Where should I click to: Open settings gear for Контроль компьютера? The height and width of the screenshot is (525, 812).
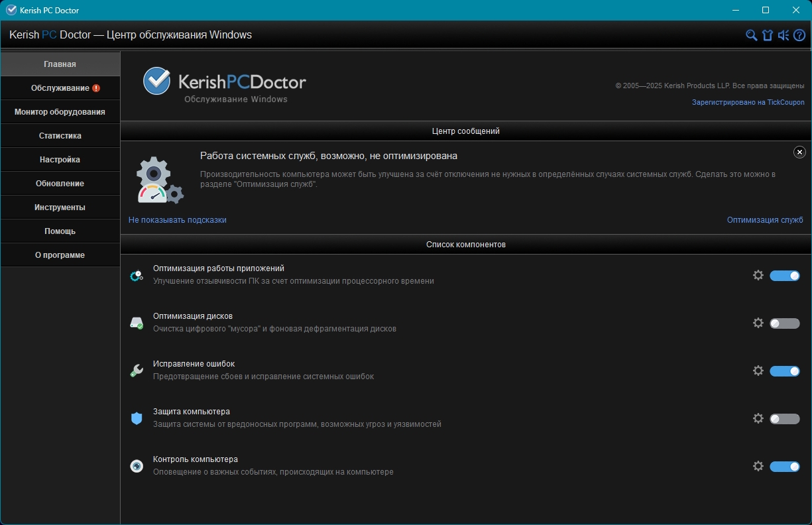coord(758,466)
